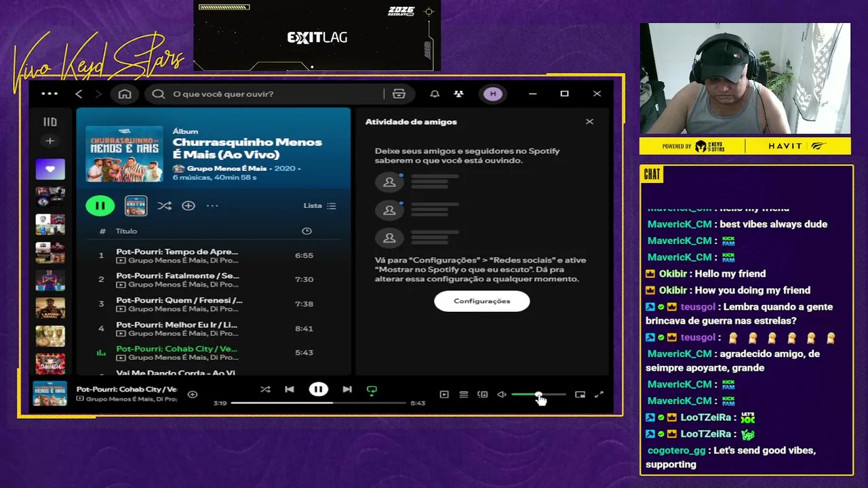The width and height of the screenshot is (868, 488).
Task: Open the Spotify Home page
Action: pos(125,94)
